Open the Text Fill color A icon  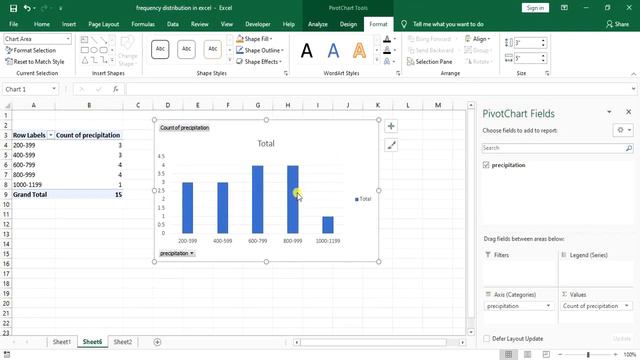coord(387,39)
